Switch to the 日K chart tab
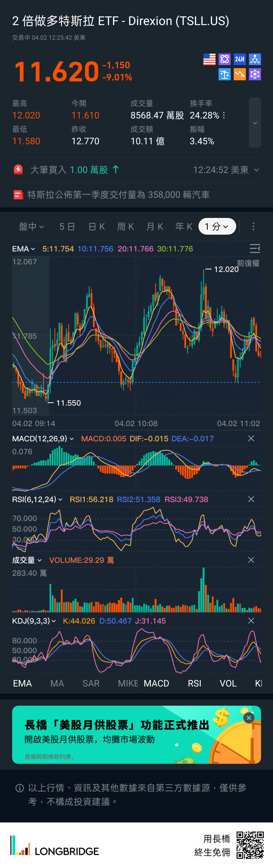Viewport: 273px width, 868px height. [97, 226]
